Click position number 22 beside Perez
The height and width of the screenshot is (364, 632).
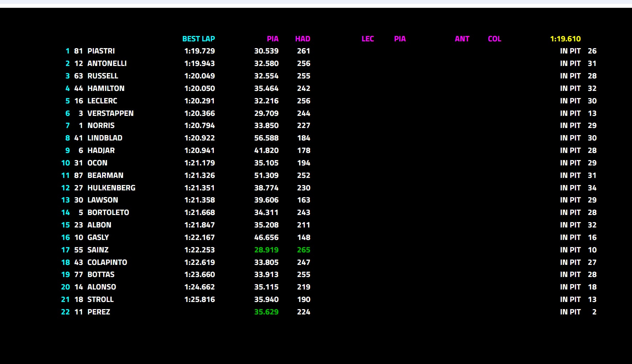coord(65,312)
